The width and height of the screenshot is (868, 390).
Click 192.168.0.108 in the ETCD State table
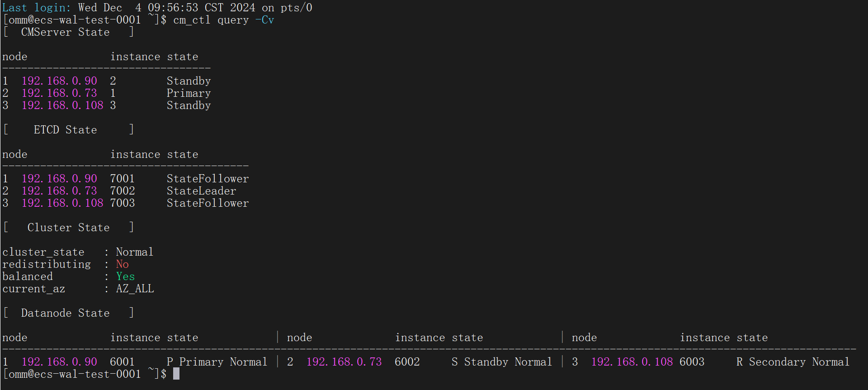pos(62,203)
